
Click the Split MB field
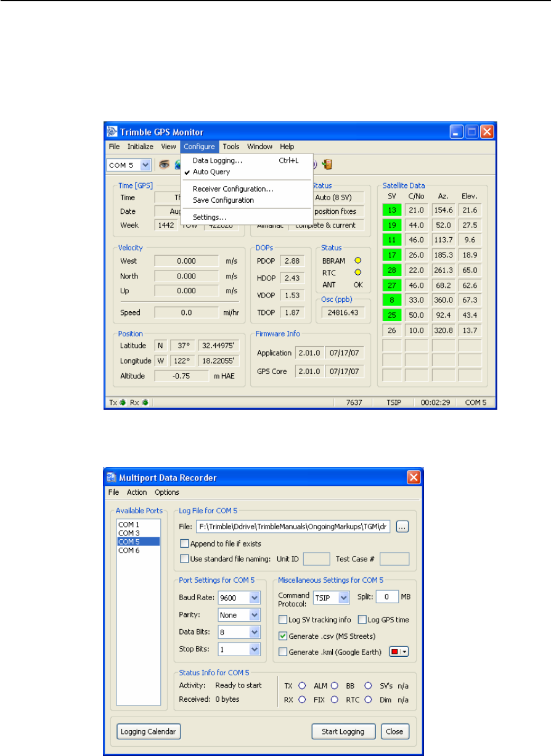point(387,597)
